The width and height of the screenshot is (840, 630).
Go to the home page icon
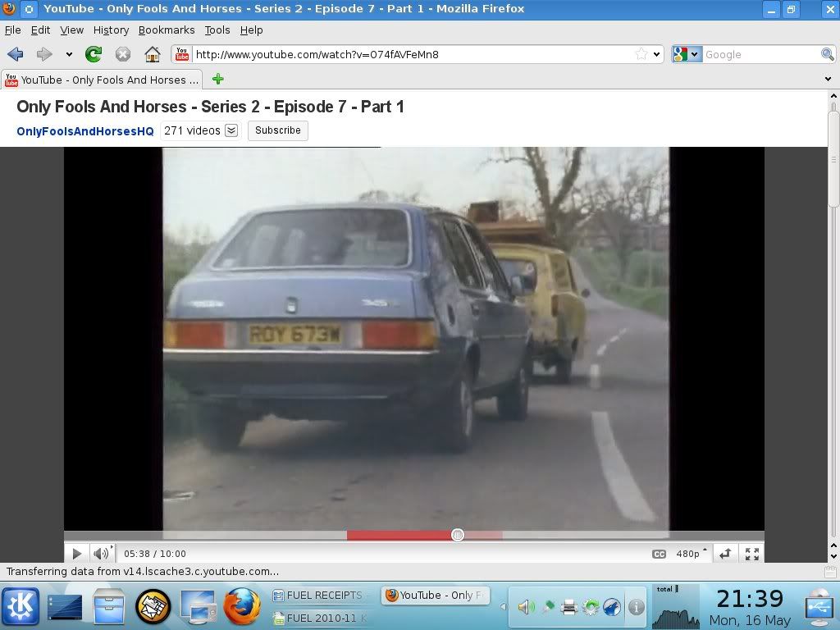(x=153, y=54)
